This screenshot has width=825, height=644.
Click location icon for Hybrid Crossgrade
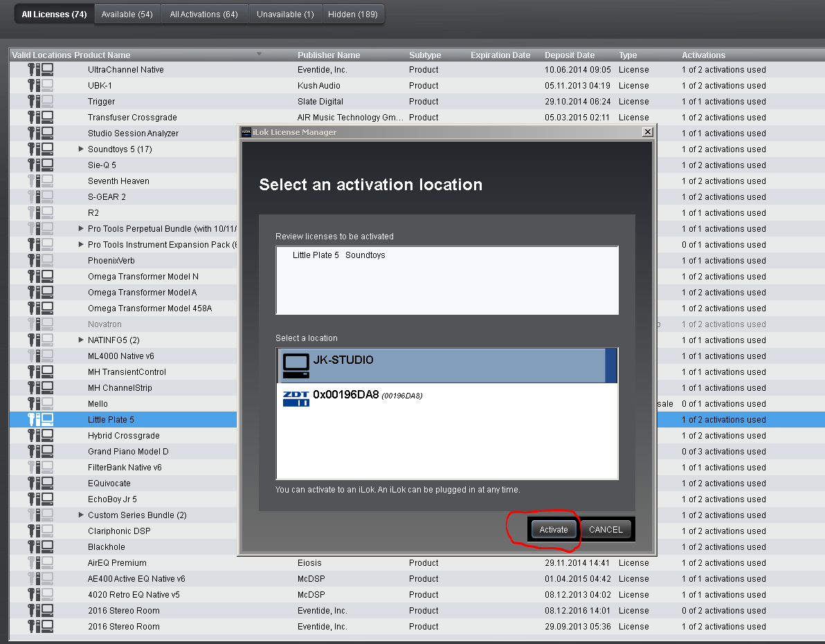[41, 435]
